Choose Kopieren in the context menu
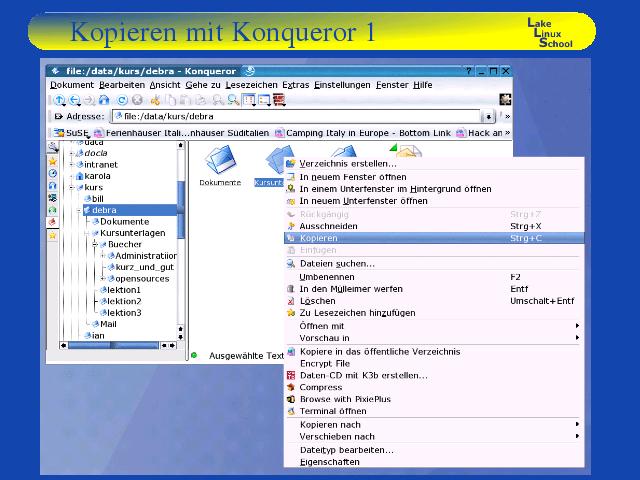Image resolution: width=640 pixels, height=480 pixels. [434, 238]
